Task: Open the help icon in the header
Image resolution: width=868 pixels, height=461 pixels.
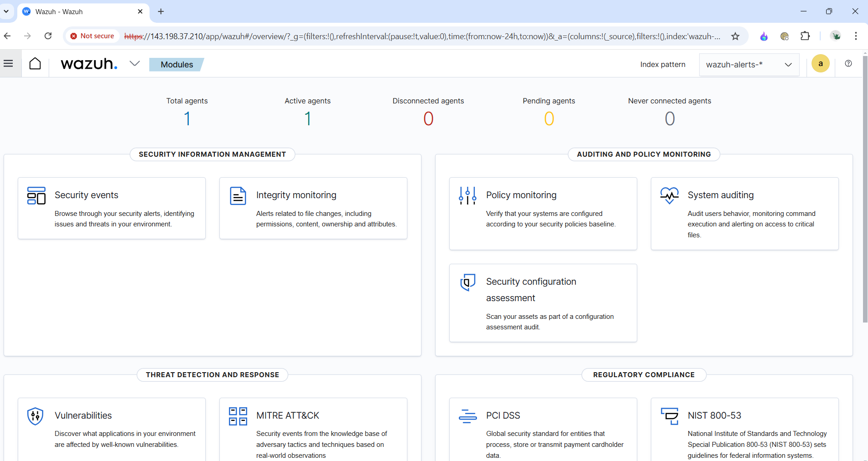Action: (x=848, y=64)
